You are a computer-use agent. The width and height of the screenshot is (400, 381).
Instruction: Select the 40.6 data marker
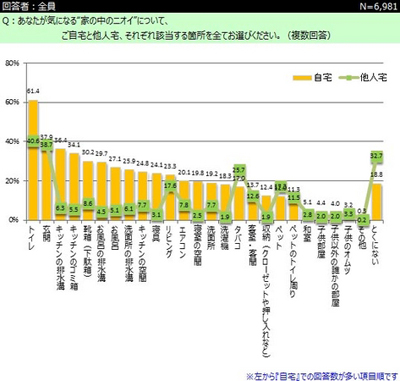click(x=33, y=141)
